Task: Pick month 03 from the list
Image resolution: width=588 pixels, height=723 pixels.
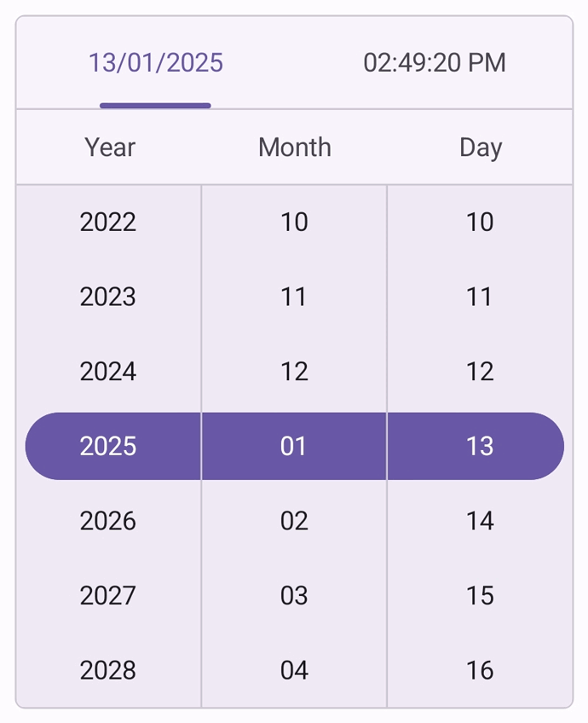Action: 294,595
